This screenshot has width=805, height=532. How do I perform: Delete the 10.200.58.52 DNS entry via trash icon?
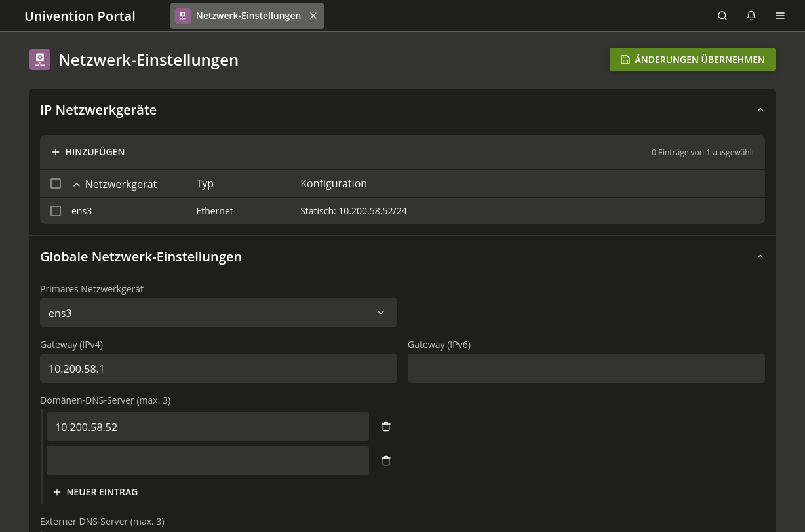pyautogui.click(x=386, y=427)
